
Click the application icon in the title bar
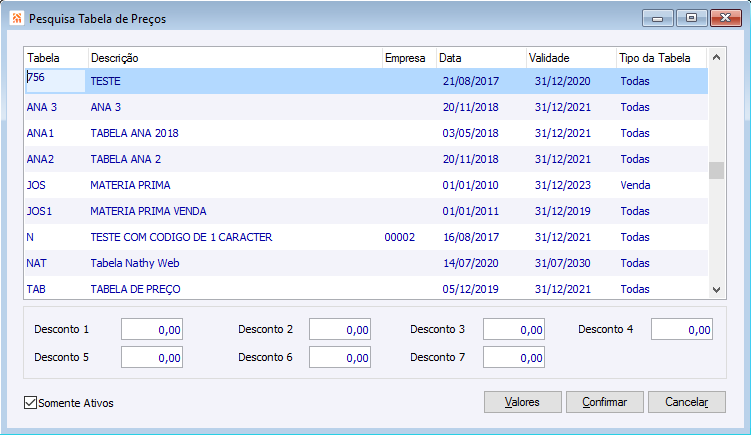[17, 19]
